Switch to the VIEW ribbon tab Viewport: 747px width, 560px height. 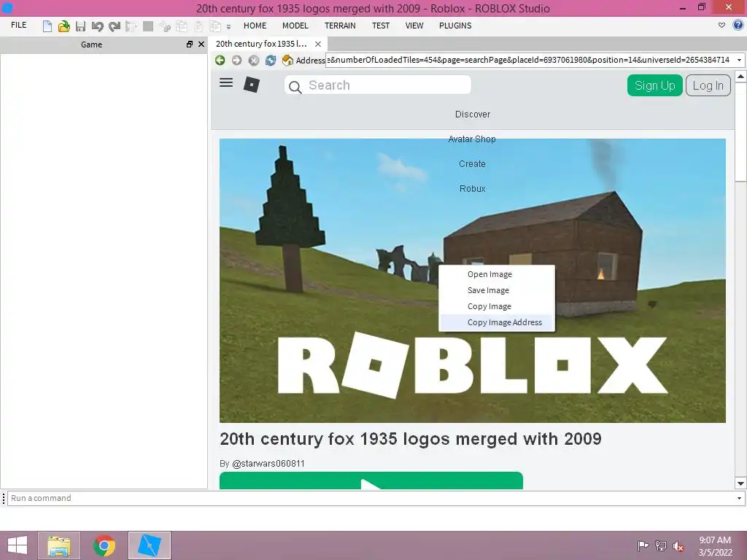pyautogui.click(x=414, y=26)
